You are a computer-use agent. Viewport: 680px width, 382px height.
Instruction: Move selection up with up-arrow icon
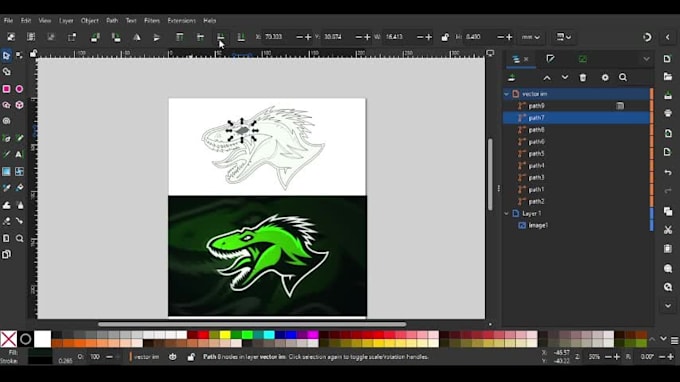point(547,78)
